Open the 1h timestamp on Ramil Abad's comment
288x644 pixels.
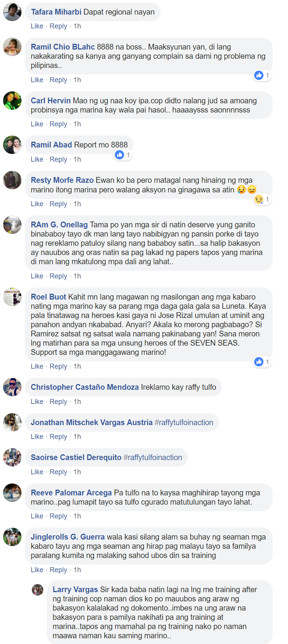click(x=77, y=159)
